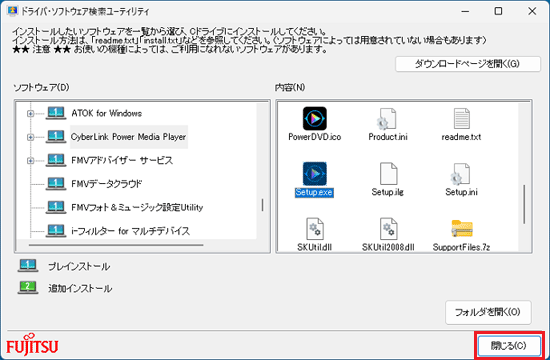Screen dimensions: 550x360
Task: Click the SKUtil.dll file name text
Action: point(315,247)
